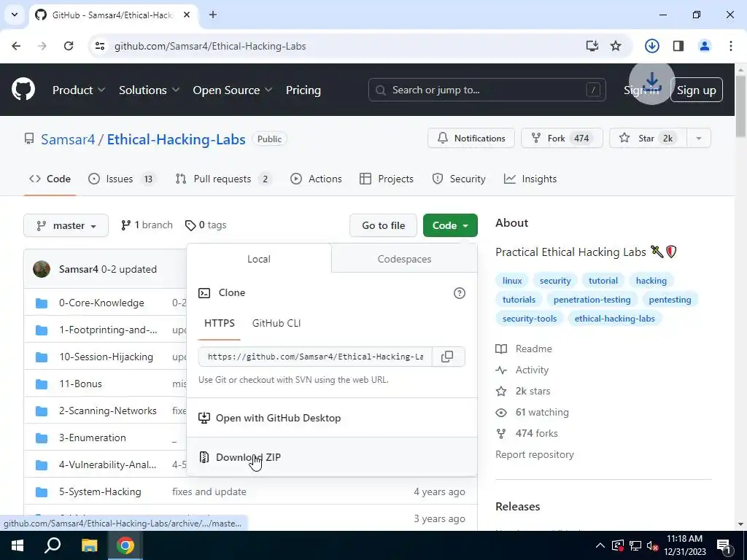Viewport: 747px width, 560px height.
Task: Select HTTPS clone option
Action: pyautogui.click(x=220, y=323)
